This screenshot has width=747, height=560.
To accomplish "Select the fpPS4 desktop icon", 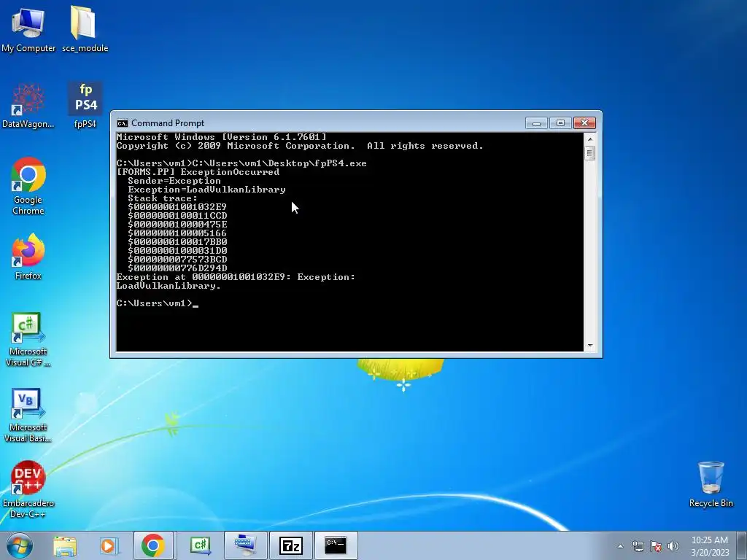I will 85,106.
